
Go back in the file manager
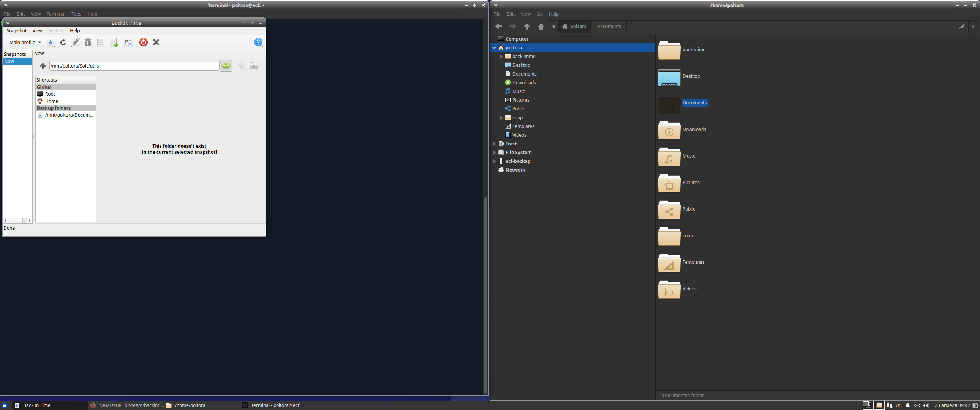(x=498, y=26)
